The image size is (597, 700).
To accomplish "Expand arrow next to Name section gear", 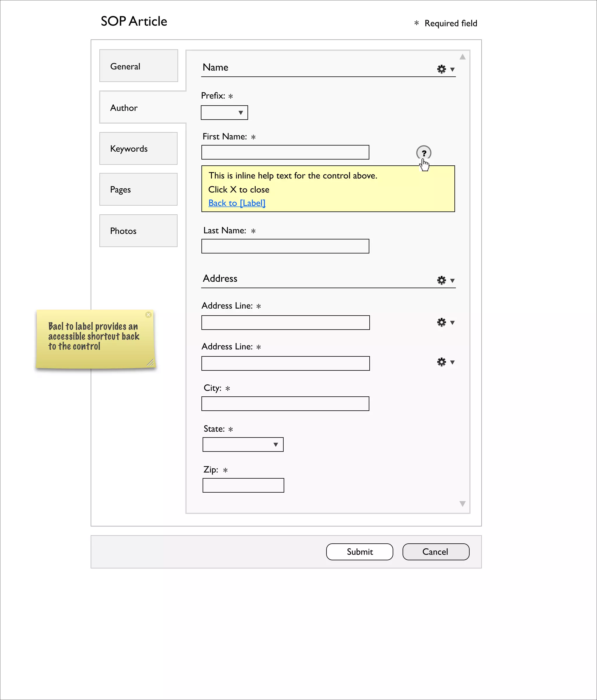I will (x=452, y=70).
